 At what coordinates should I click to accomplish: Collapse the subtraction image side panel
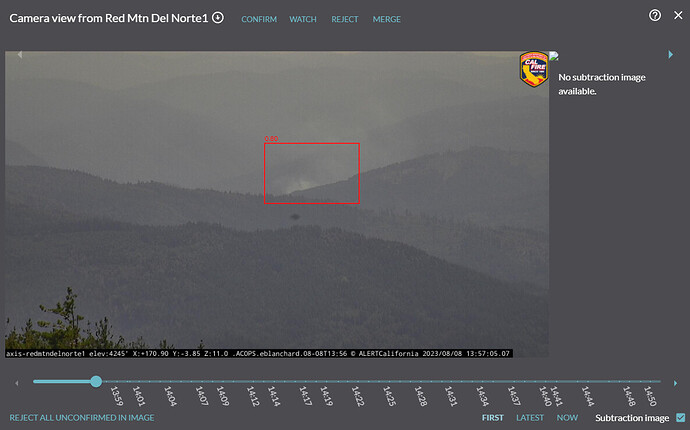(670, 54)
